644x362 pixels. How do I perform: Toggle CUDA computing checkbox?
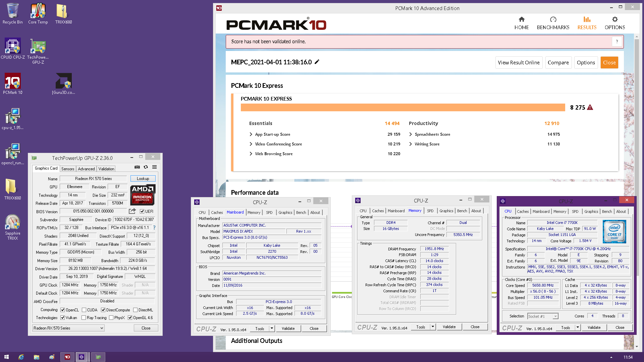point(84,310)
